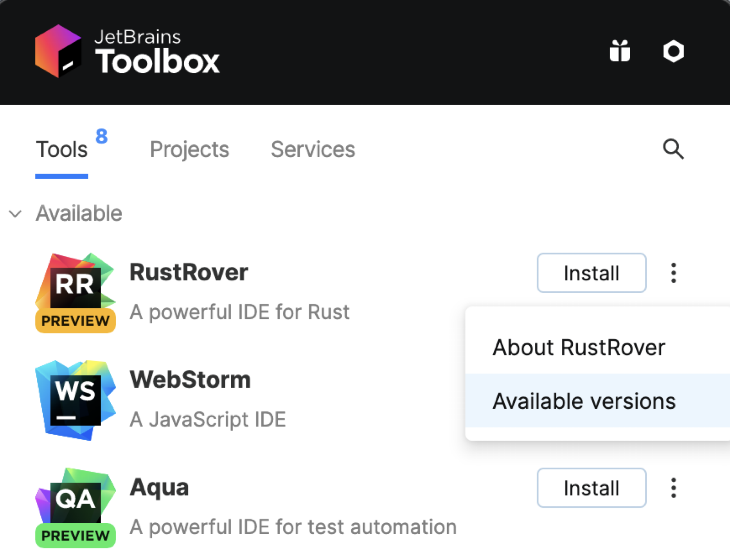Click the PREVIEW badge under RustRover icon

pyautogui.click(x=76, y=321)
